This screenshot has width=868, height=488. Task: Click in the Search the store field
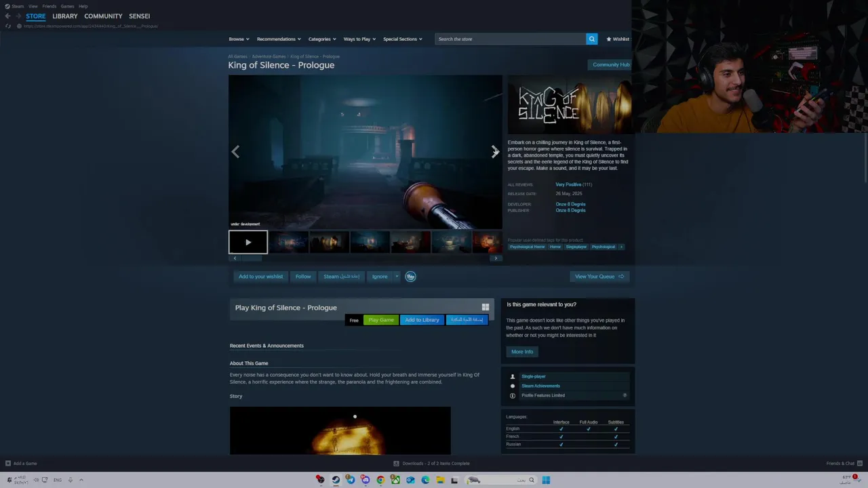[511, 39]
